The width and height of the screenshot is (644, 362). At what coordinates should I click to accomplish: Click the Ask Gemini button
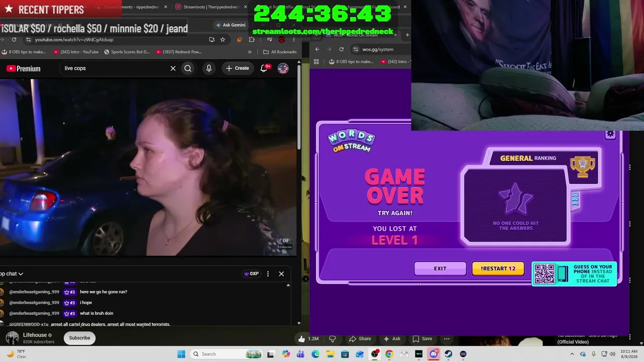[x=230, y=25]
